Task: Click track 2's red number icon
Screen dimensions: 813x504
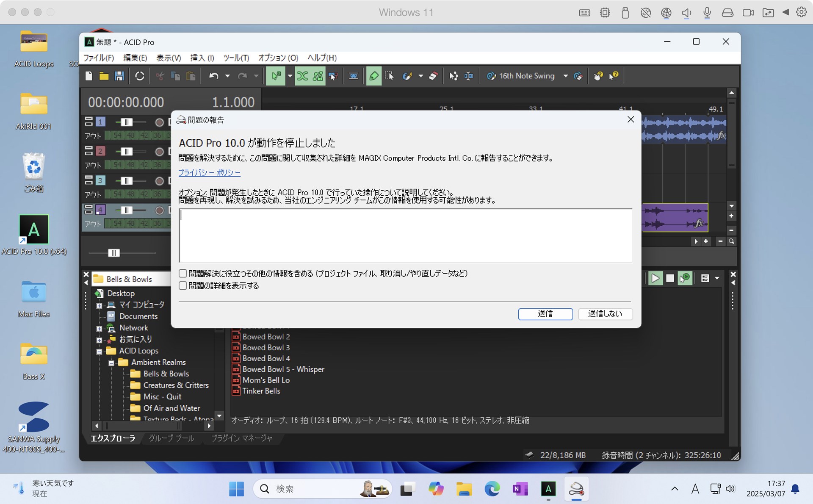Action: [100, 151]
